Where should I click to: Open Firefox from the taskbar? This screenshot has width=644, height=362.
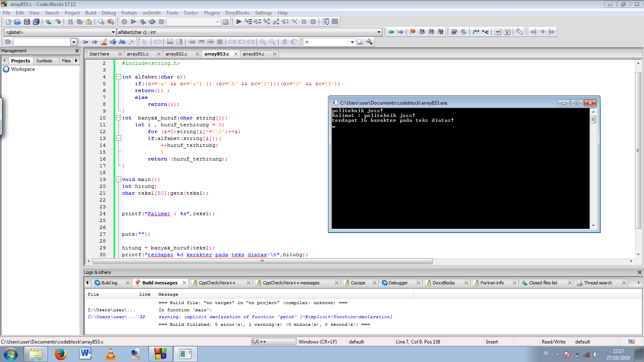(61, 354)
